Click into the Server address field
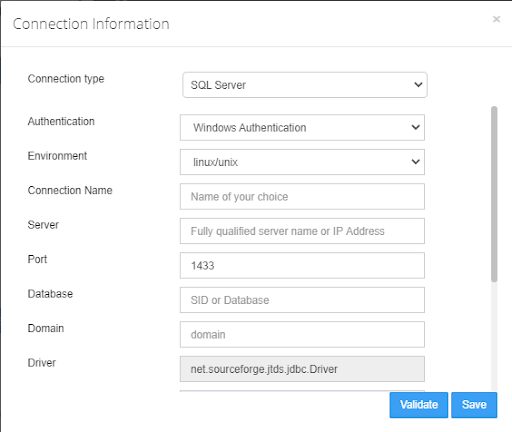Screen dimensions: 512x432 tap(302, 231)
